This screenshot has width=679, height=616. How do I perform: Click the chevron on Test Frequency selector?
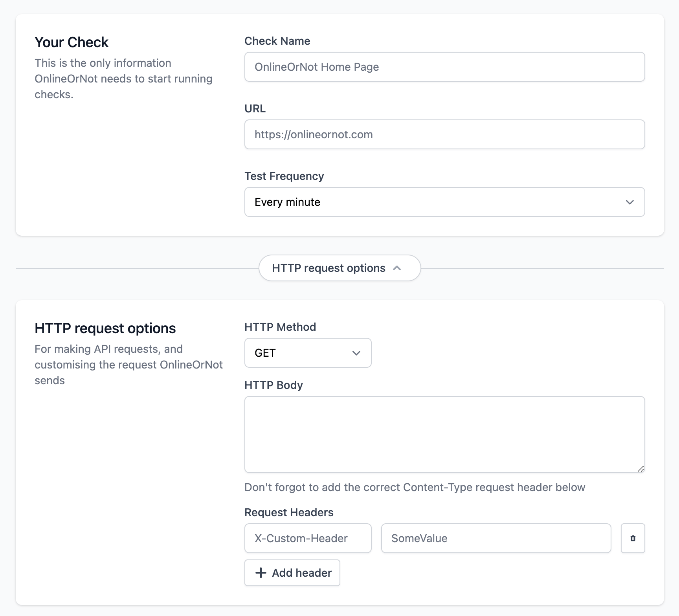point(630,202)
